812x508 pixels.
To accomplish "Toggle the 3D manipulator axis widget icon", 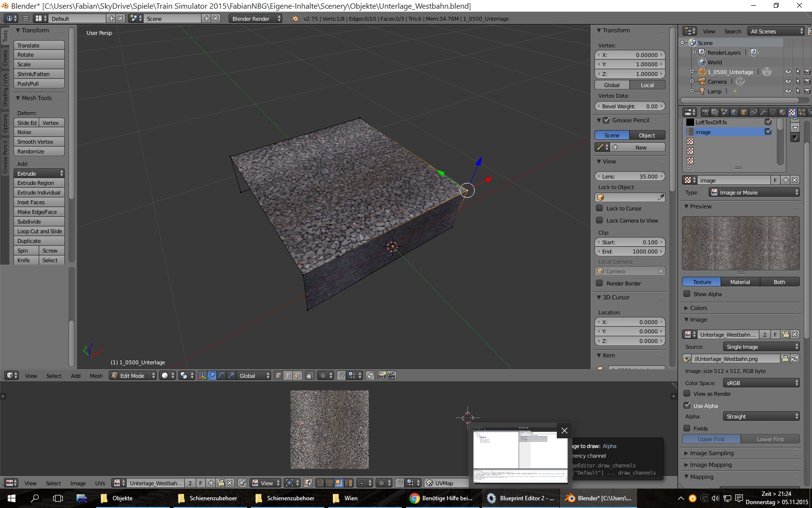I will click(202, 375).
